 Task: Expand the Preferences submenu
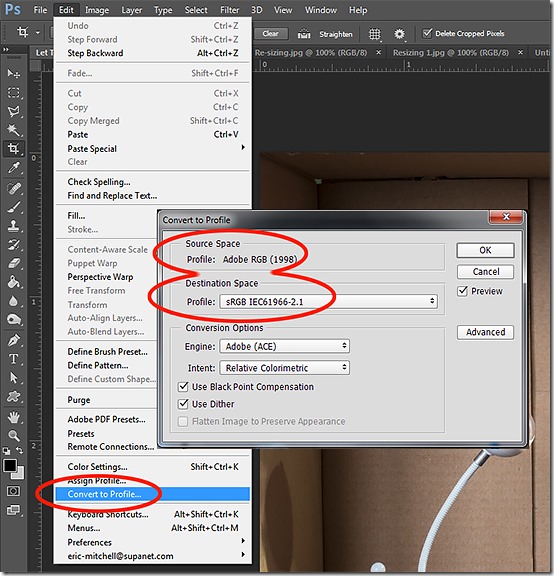tap(243, 541)
